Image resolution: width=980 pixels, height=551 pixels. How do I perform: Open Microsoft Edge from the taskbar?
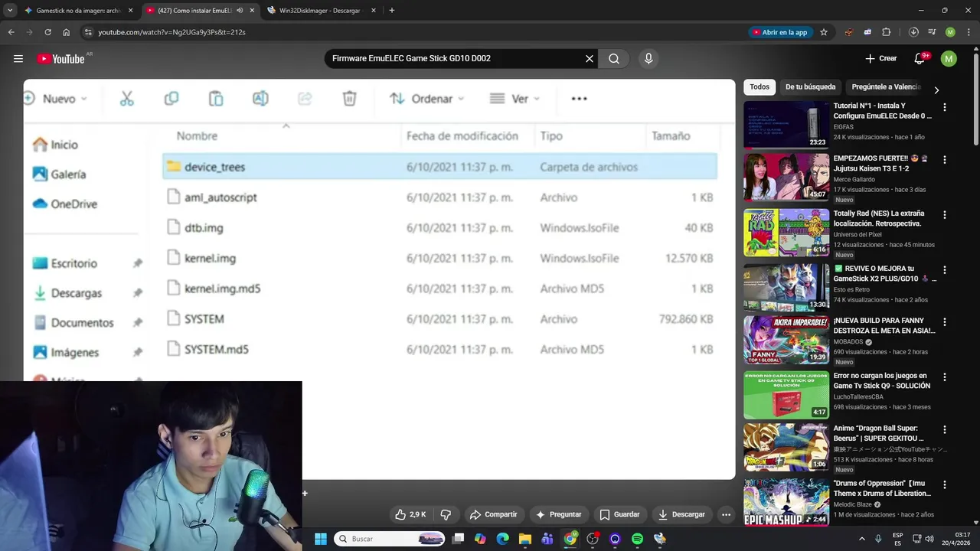pos(502,539)
